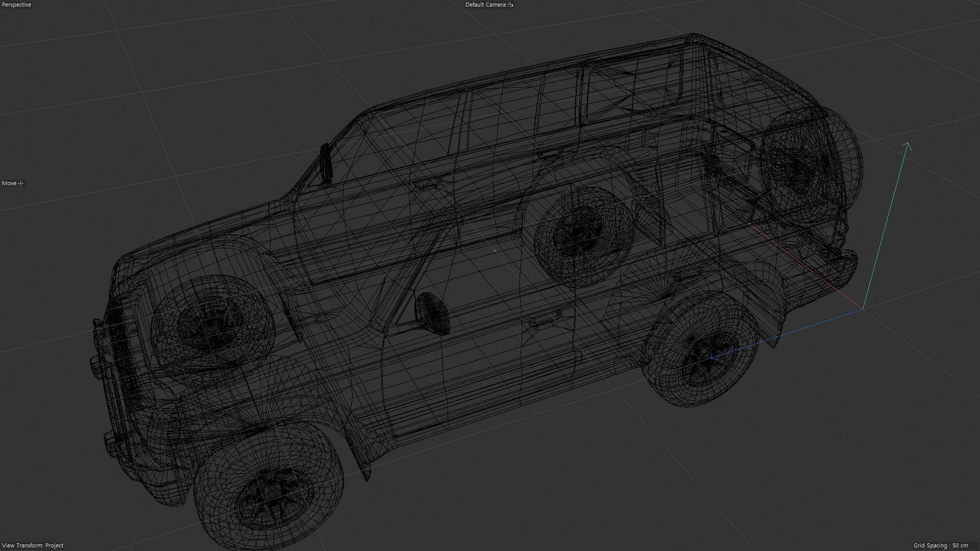Click the Move tool crosshair icon

pyautogui.click(x=21, y=183)
